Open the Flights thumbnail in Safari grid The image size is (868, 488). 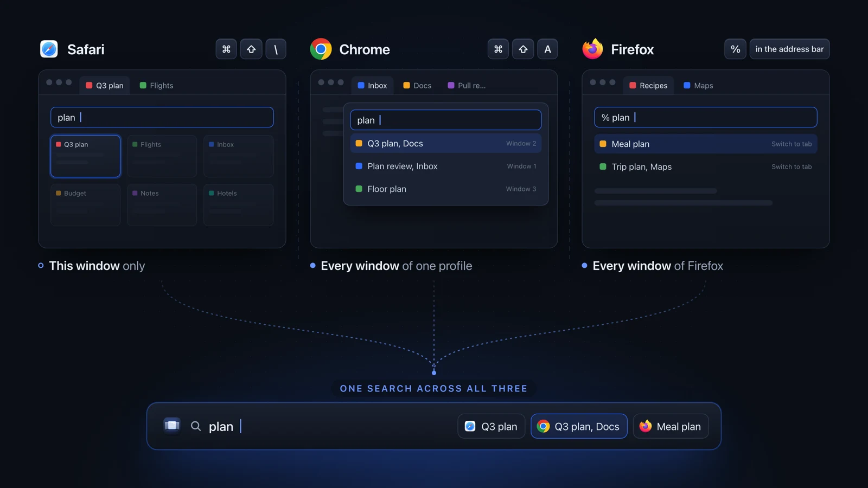click(162, 156)
